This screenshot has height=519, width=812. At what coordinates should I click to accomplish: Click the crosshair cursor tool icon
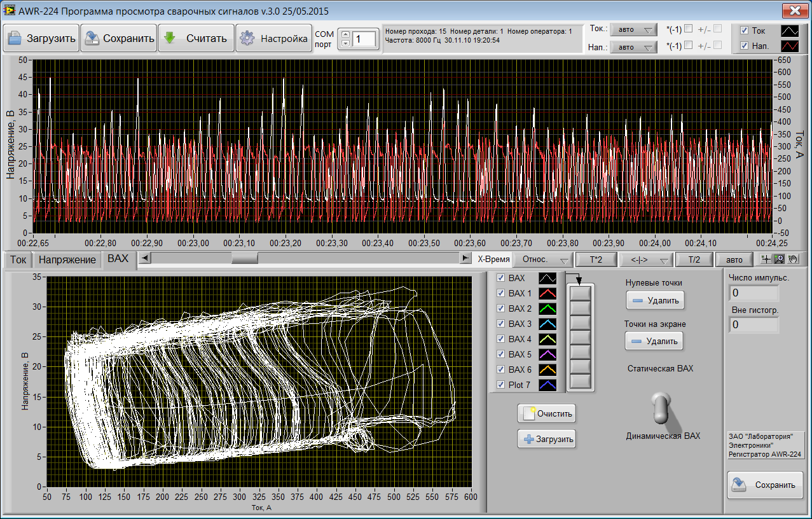(766, 259)
